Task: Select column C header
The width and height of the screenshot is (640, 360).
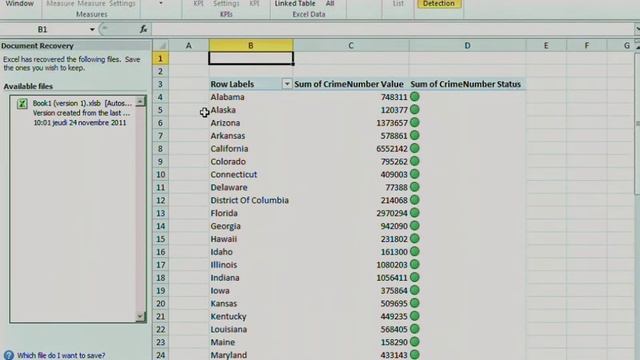Action: pyautogui.click(x=351, y=45)
